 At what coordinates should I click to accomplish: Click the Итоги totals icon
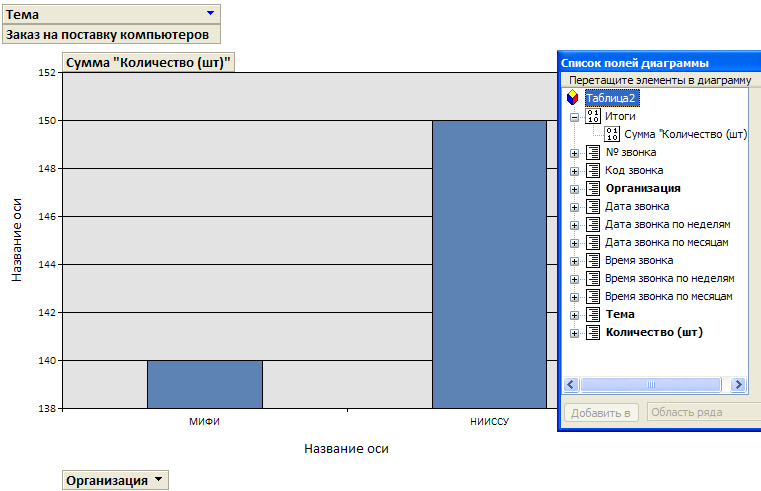(593, 116)
